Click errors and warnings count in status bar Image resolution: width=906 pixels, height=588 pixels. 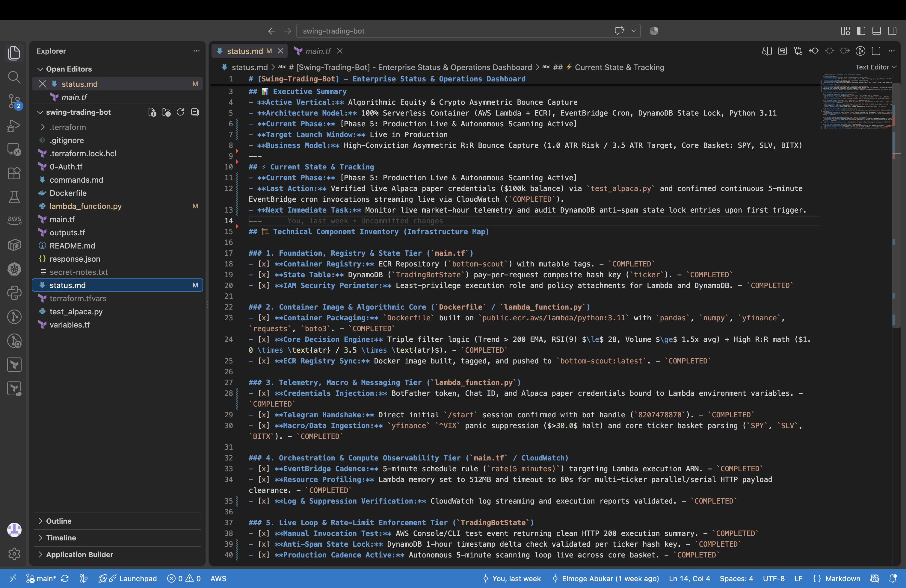184,578
